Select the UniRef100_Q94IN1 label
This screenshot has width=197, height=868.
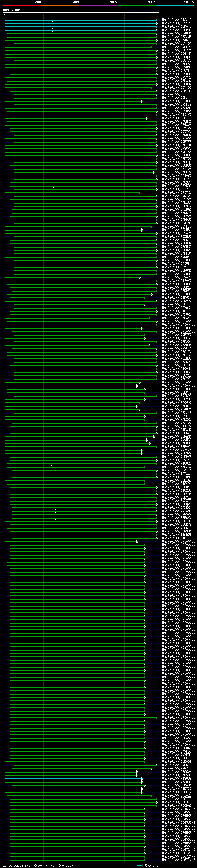pyautogui.click(x=177, y=223)
